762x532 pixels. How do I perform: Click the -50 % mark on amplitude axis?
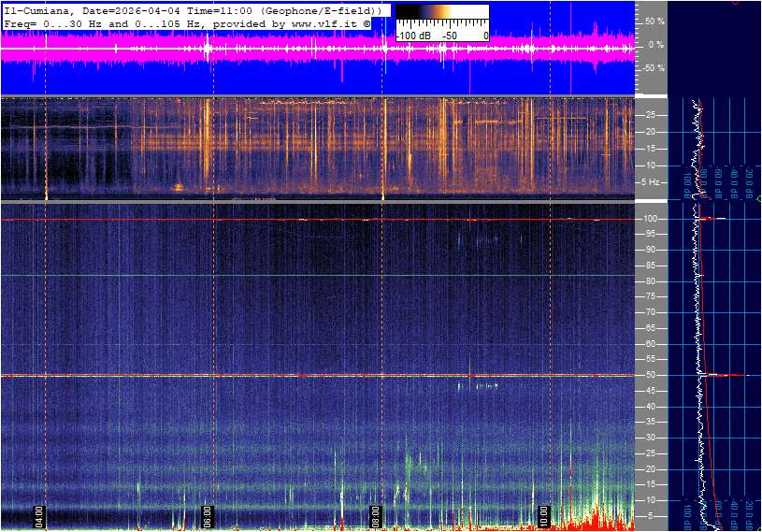pos(653,68)
